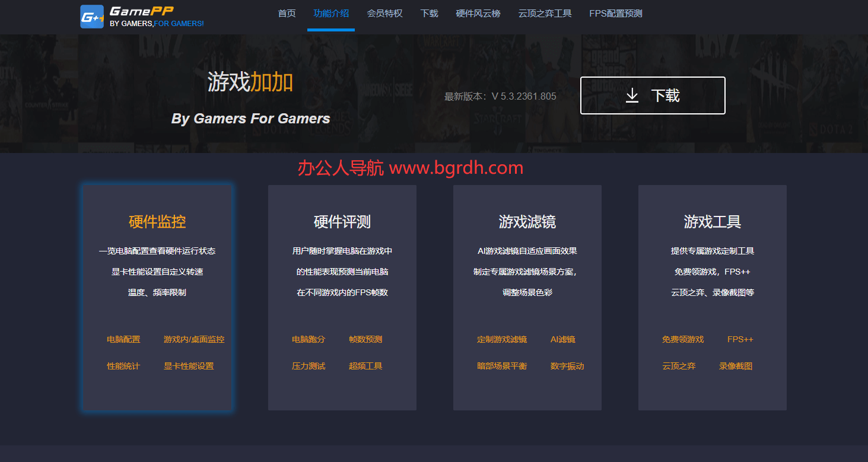Click the 电脑跑分 link
Screen dimensions: 868x462
click(x=309, y=340)
